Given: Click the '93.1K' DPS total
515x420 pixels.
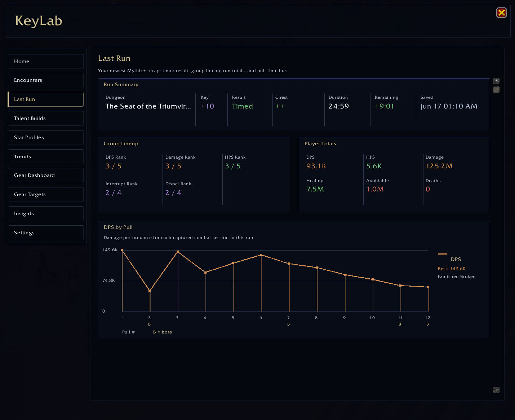Looking at the screenshot, I should pos(316,166).
